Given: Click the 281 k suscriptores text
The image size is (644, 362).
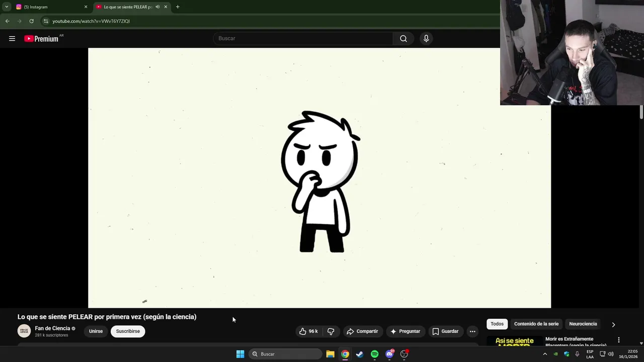Looking at the screenshot, I should coord(51,335).
